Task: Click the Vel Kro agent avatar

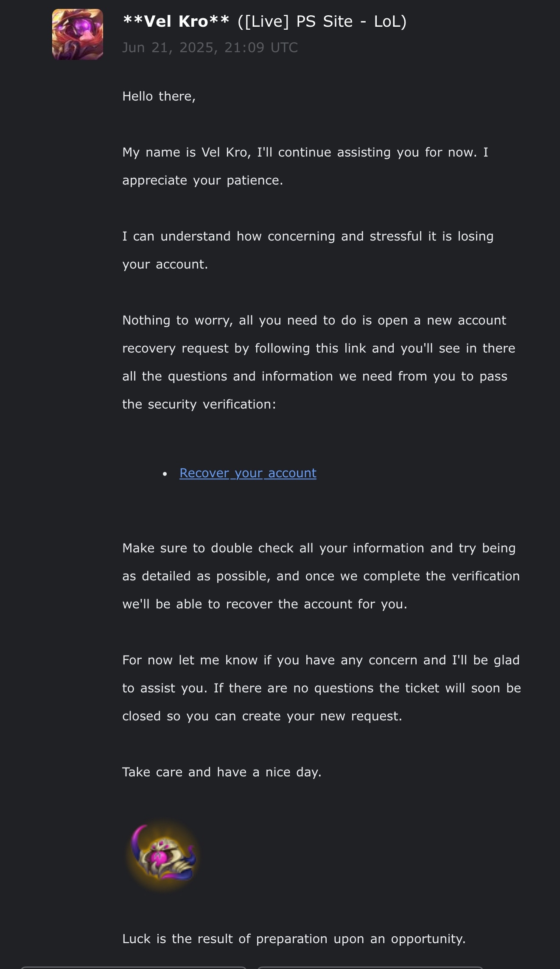Action: coord(78,34)
